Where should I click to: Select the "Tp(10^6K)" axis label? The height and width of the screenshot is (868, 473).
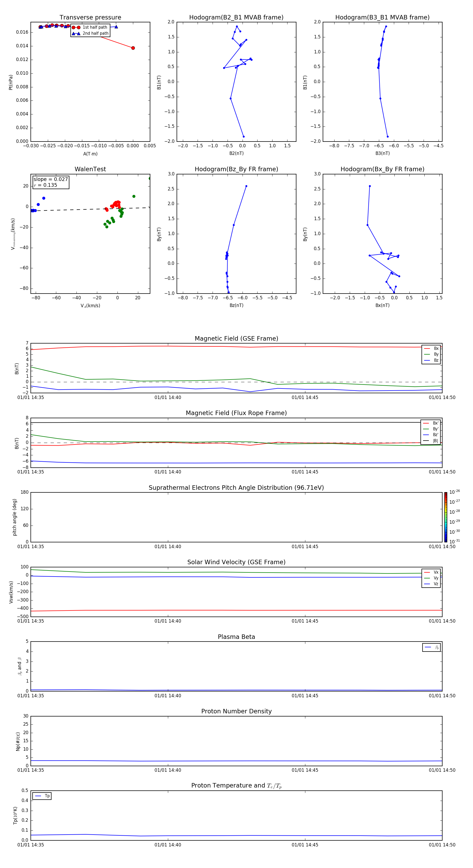point(15,816)
